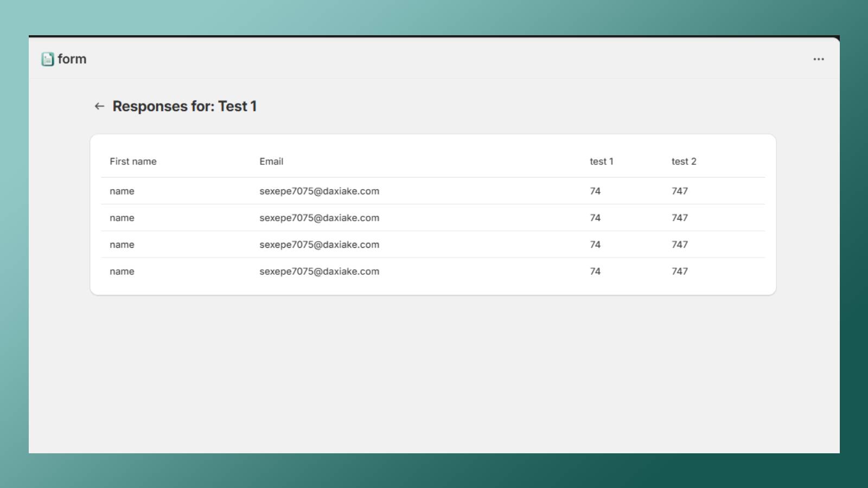Select the email in the first response row
This screenshot has height=488, width=868.
tap(319, 191)
